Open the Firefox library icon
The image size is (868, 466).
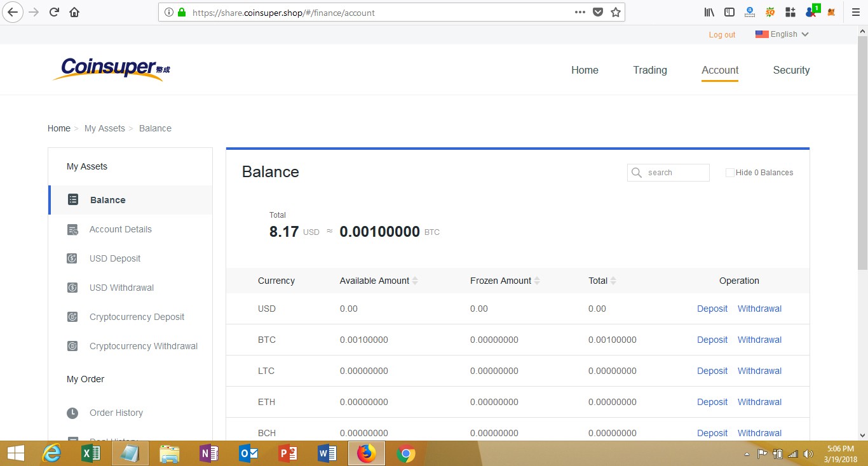pyautogui.click(x=710, y=12)
